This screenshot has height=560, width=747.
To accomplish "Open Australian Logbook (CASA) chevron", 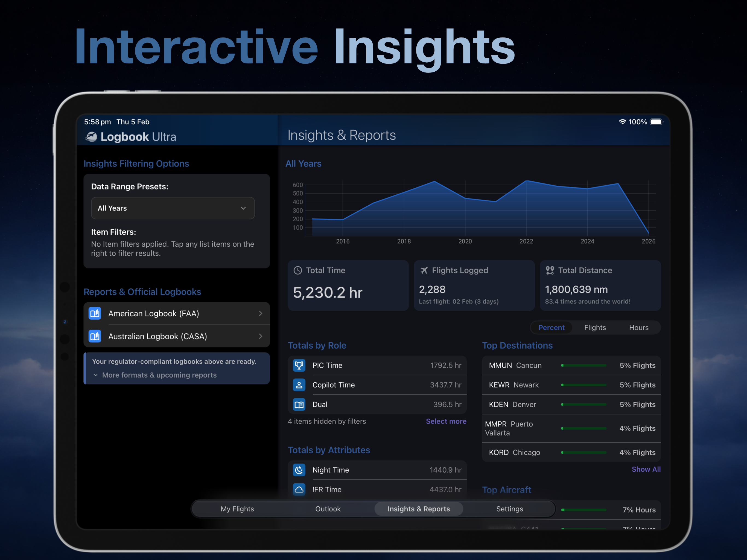I will [x=260, y=336].
